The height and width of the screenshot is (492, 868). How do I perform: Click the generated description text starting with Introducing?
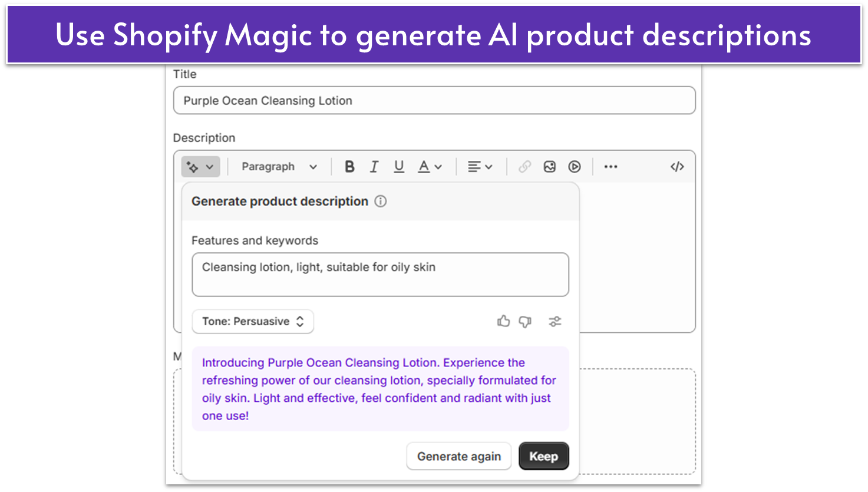380,389
